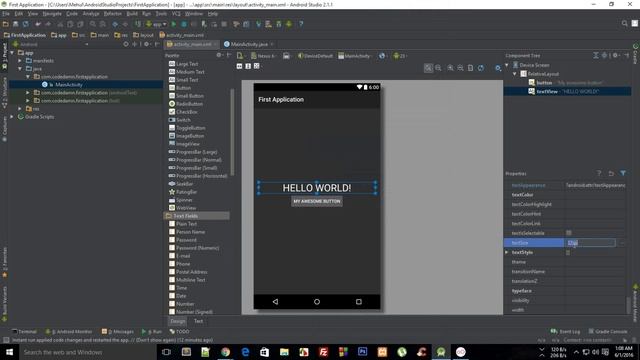This screenshot has height=360, width=640.
Task: Click the phone Back navigation triangle
Action: coord(275,302)
